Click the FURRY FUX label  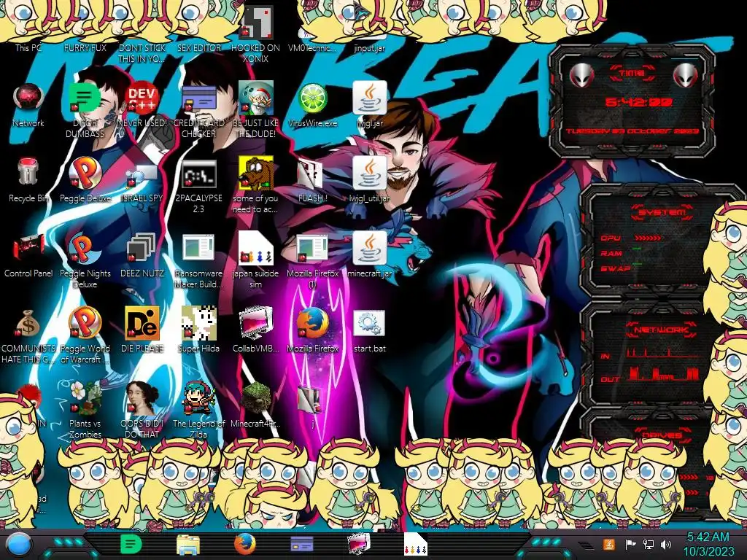point(85,48)
